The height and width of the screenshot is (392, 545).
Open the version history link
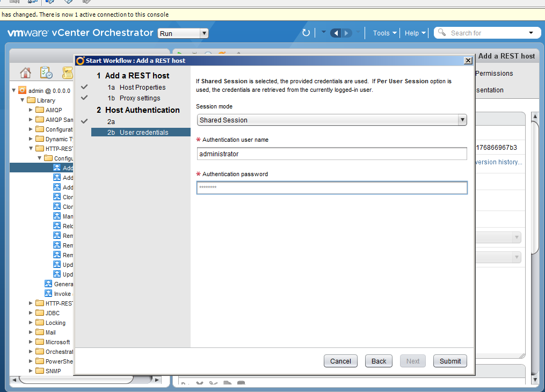pyautogui.click(x=499, y=162)
